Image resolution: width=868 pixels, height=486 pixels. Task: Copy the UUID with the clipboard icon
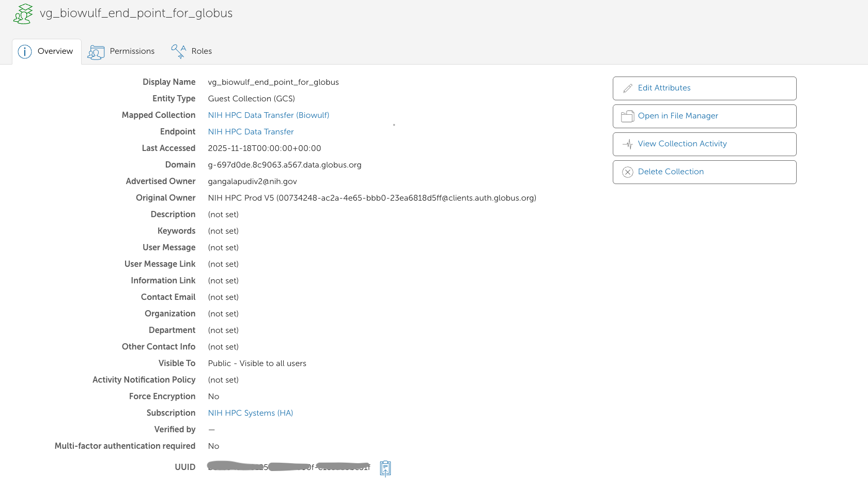[385, 468]
